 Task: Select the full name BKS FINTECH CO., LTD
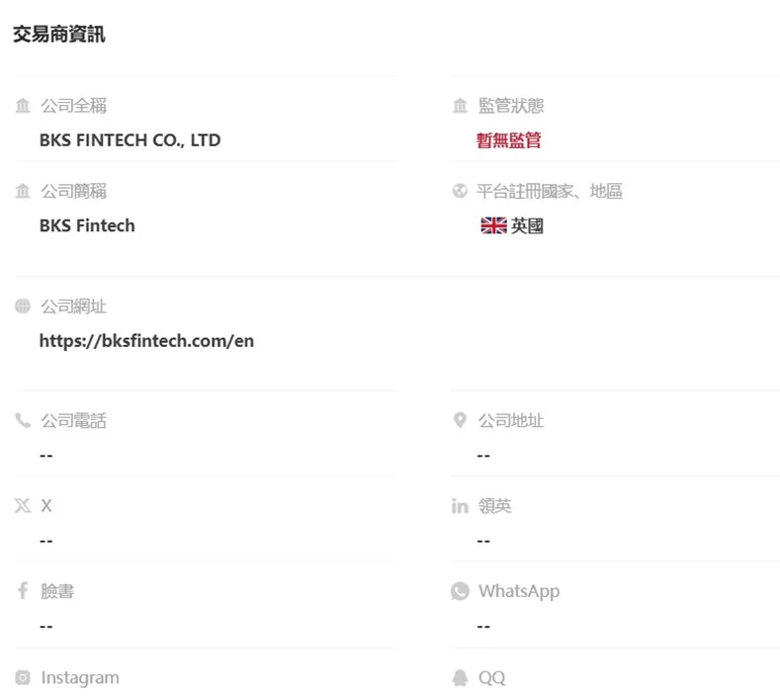pos(130,140)
